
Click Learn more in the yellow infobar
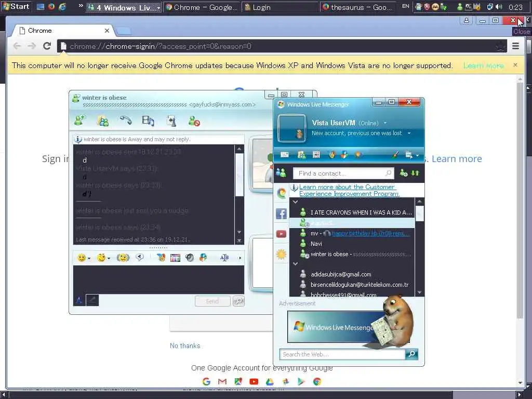tap(484, 65)
